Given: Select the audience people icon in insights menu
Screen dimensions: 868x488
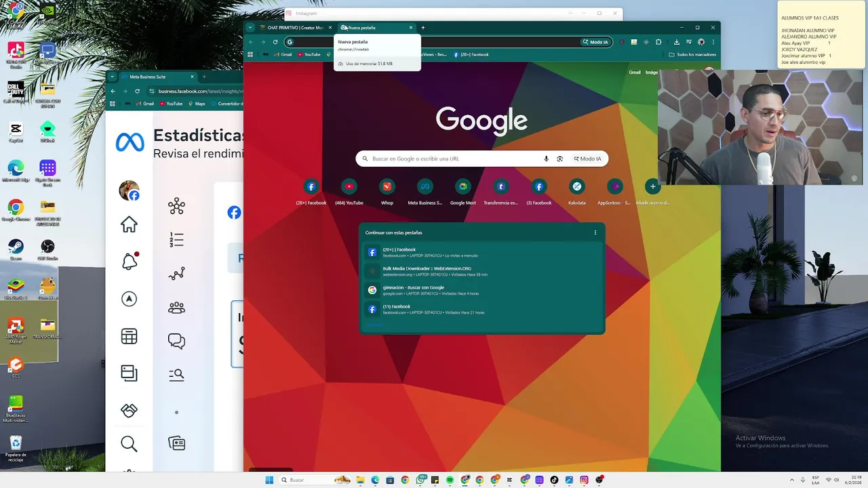Looking at the screenshot, I should (x=176, y=308).
